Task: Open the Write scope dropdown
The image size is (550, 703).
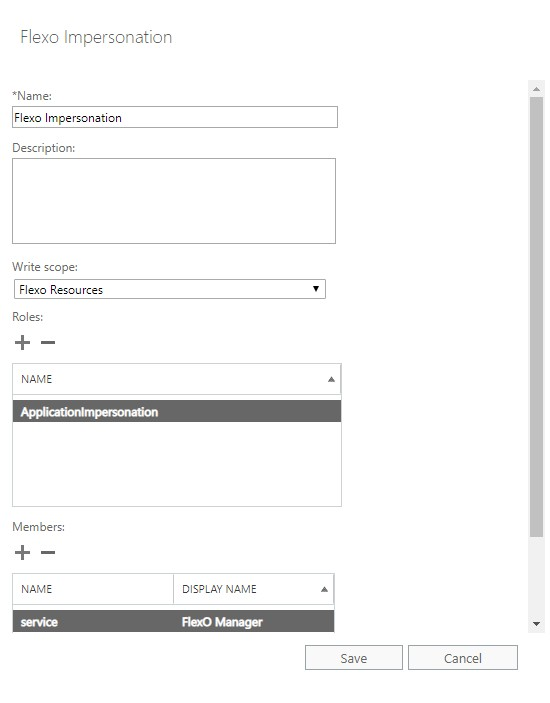Action: [170, 290]
